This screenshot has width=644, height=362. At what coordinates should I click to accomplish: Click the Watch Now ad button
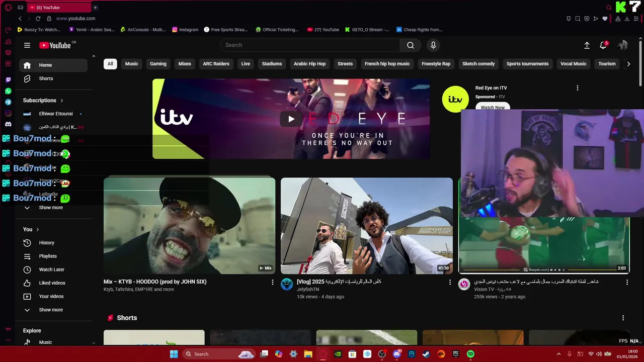pyautogui.click(x=493, y=107)
